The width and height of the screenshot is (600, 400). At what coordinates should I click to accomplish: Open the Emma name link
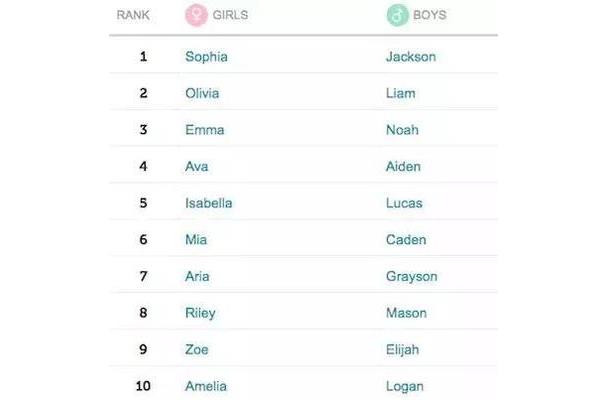tap(205, 130)
